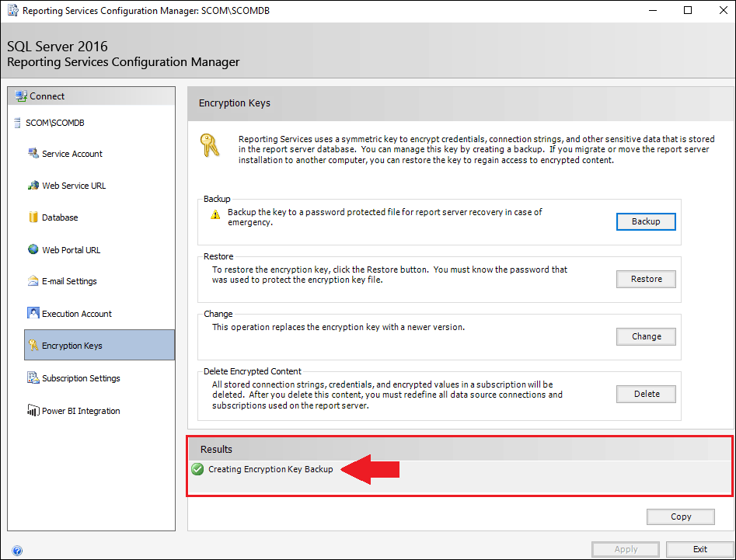The width and height of the screenshot is (736, 560).
Task: Click the Connect computers icon
Action: [x=21, y=96]
